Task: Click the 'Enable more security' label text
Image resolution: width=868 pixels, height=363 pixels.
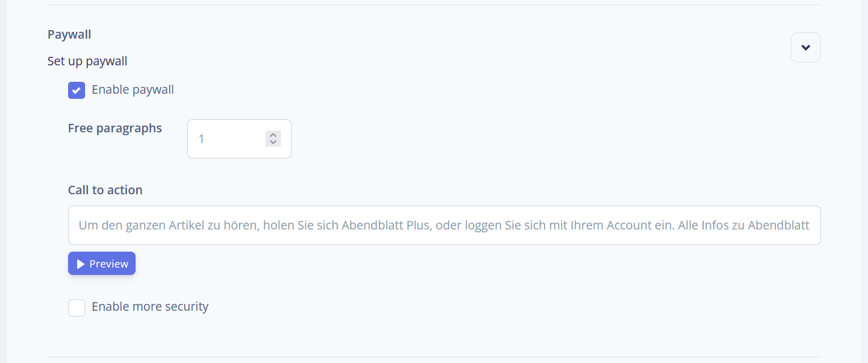Action: click(x=150, y=307)
